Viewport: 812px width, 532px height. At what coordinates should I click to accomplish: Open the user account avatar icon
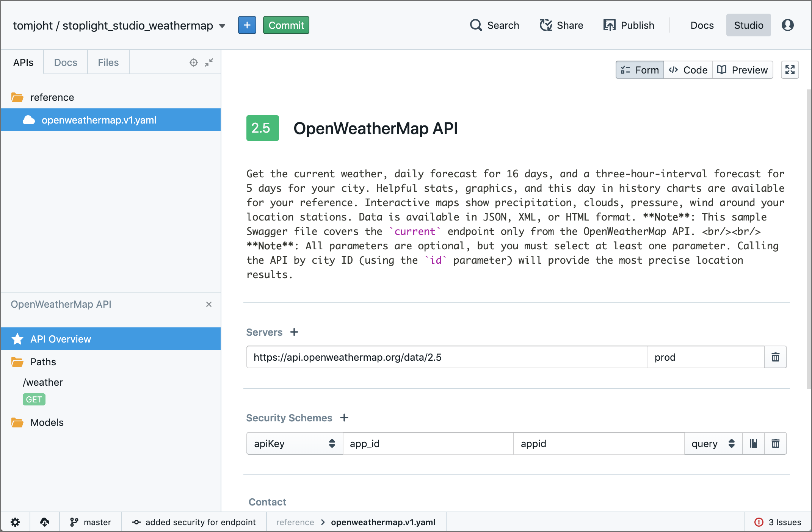coord(788,25)
